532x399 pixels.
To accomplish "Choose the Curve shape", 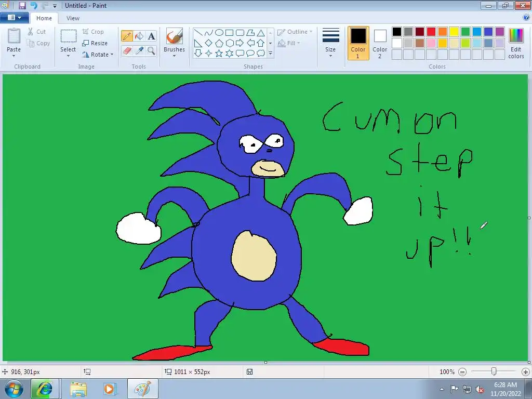I will pyautogui.click(x=209, y=33).
